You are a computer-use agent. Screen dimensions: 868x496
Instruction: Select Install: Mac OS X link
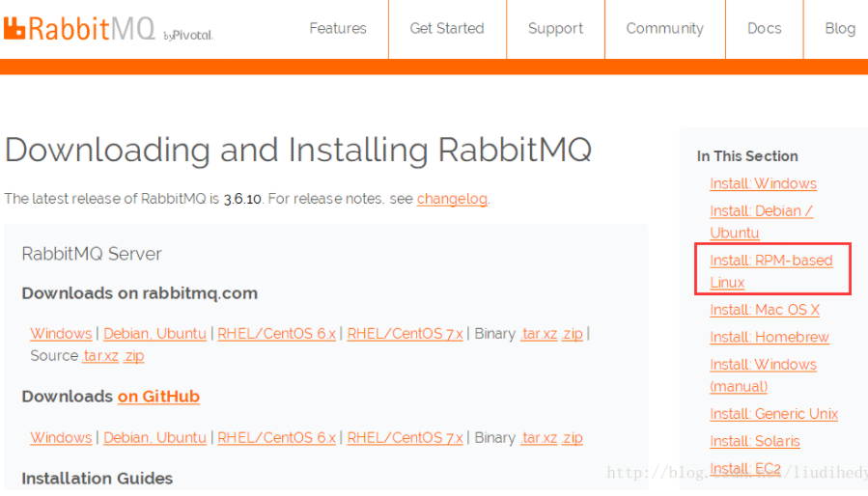pyautogui.click(x=765, y=310)
